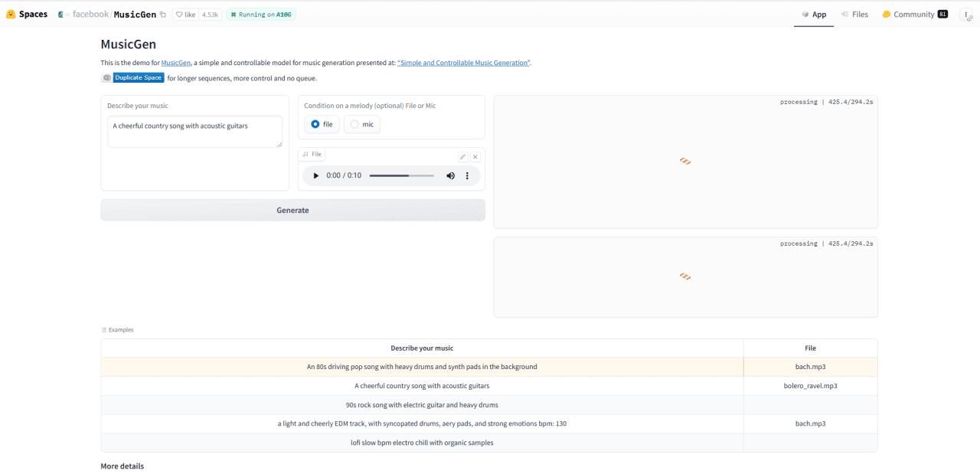Image resolution: width=980 pixels, height=474 pixels.
Task: Click the lower output panel processing status
Action: (x=826, y=244)
